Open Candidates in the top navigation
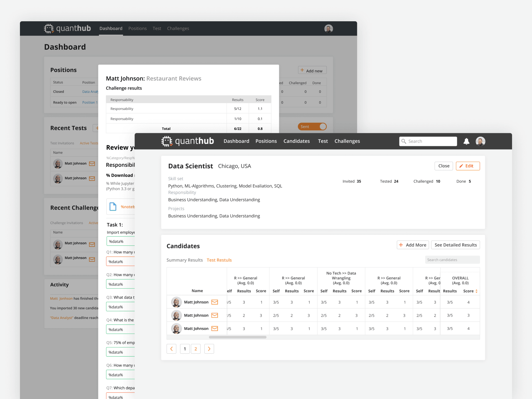 coord(297,141)
